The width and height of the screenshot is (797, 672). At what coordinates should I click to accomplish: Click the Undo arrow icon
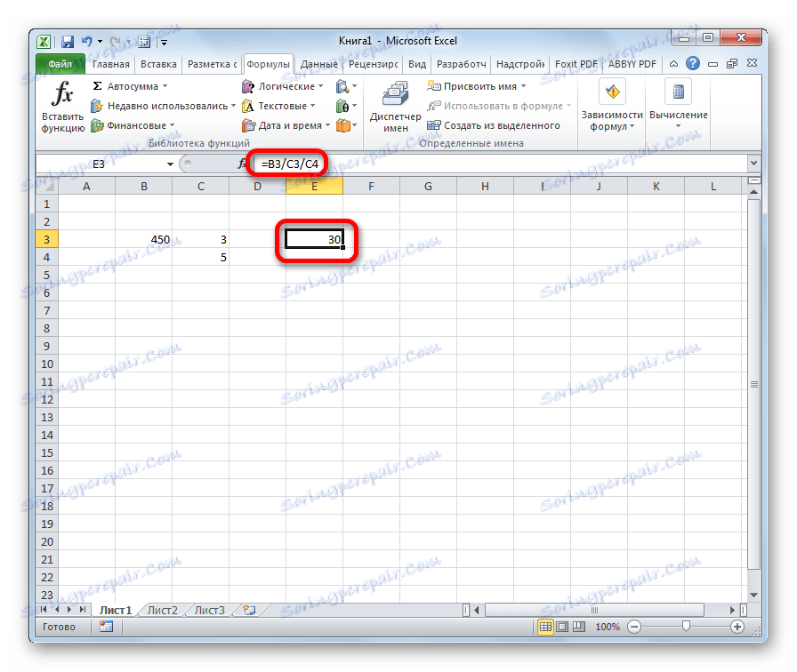click(87, 42)
